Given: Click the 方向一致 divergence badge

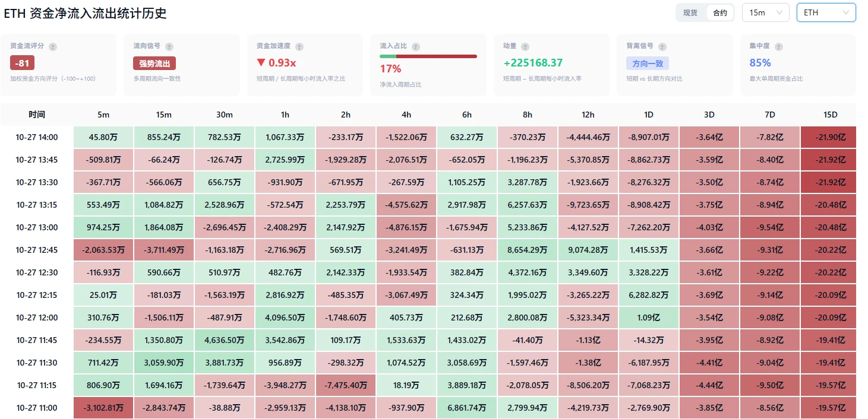Looking at the screenshot, I should point(648,63).
